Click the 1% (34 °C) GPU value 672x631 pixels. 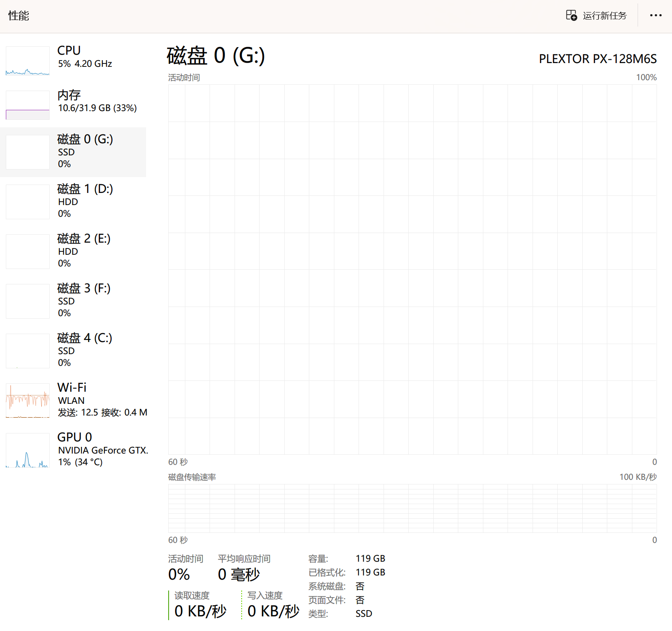[80, 462]
